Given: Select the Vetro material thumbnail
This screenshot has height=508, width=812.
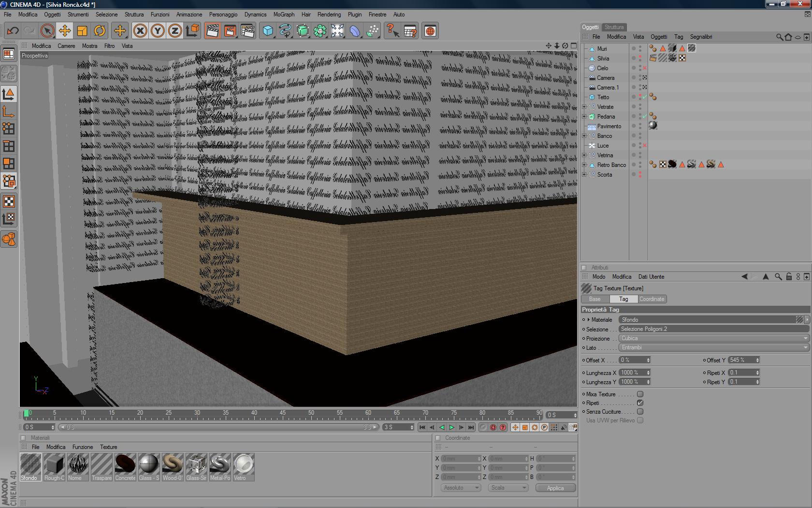Looking at the screenshot, I should click(x=244, y=467).
